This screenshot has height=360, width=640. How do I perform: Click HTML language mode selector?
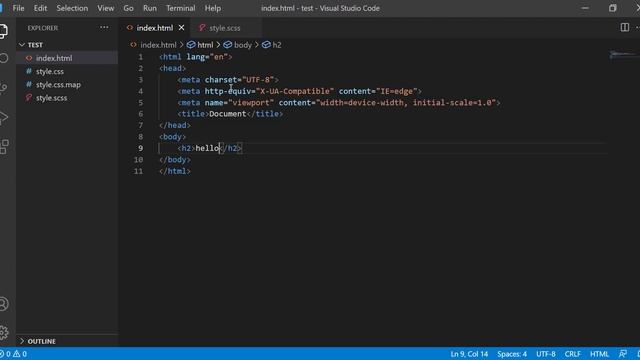(x=599, y=354)
